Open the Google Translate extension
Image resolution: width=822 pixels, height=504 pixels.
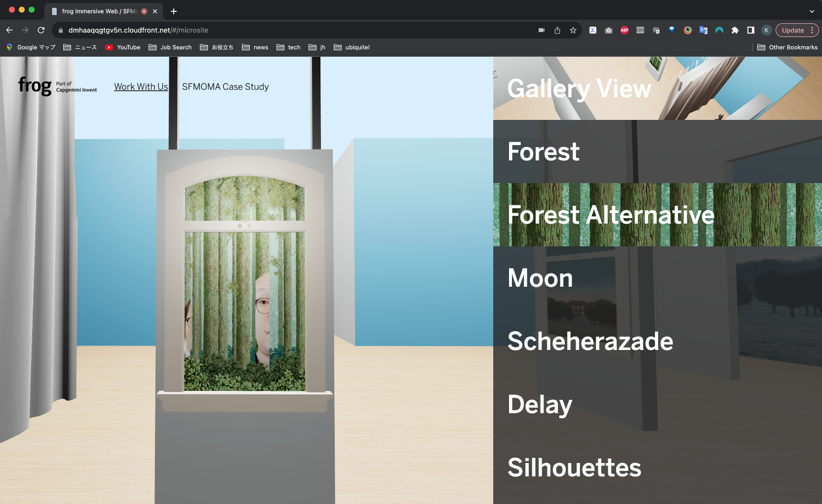tap(704, 30)
